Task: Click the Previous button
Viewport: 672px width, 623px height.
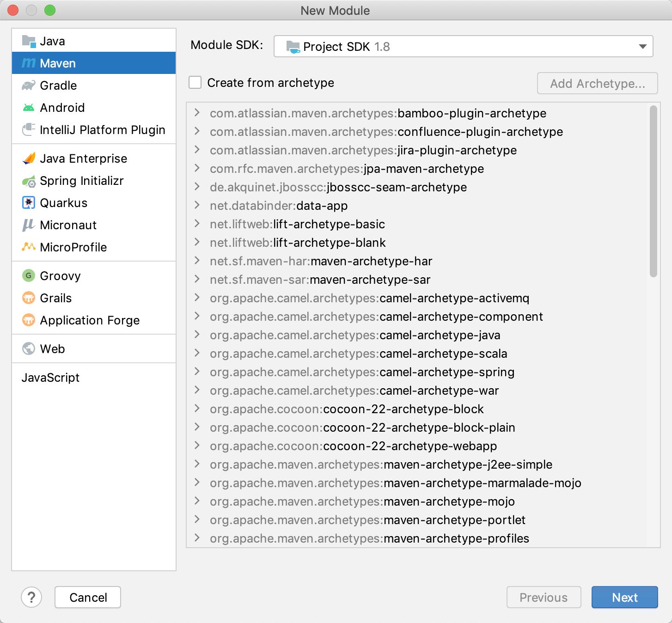Action: [x=544, y=597]
